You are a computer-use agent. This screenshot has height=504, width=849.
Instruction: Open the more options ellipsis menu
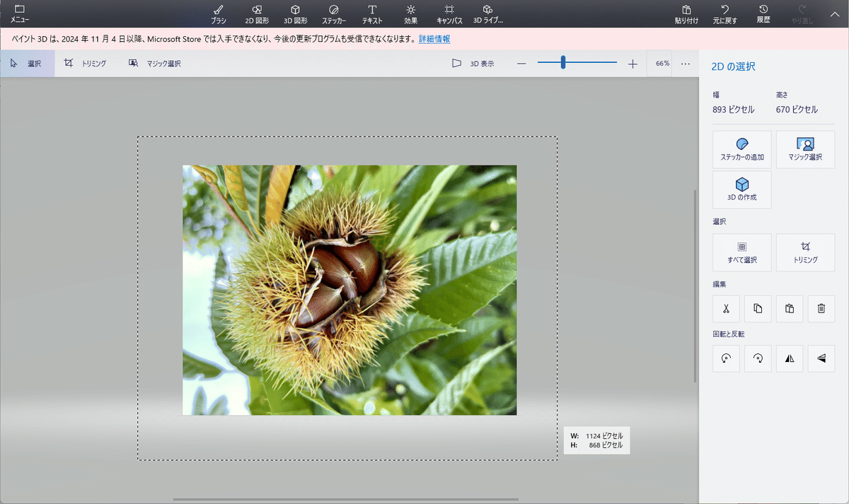pos(685,64)
